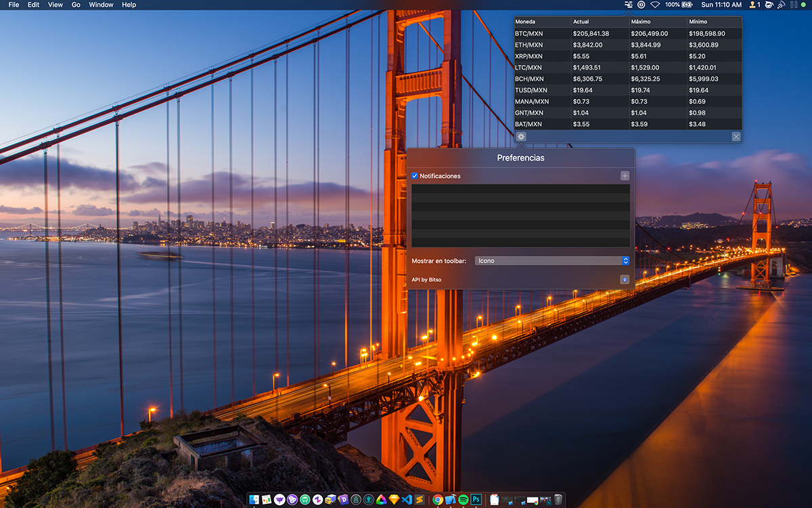Open Sketch app from the dock
Screen dimensions: 812x508
pyautogui.click(x=394, y=500)
